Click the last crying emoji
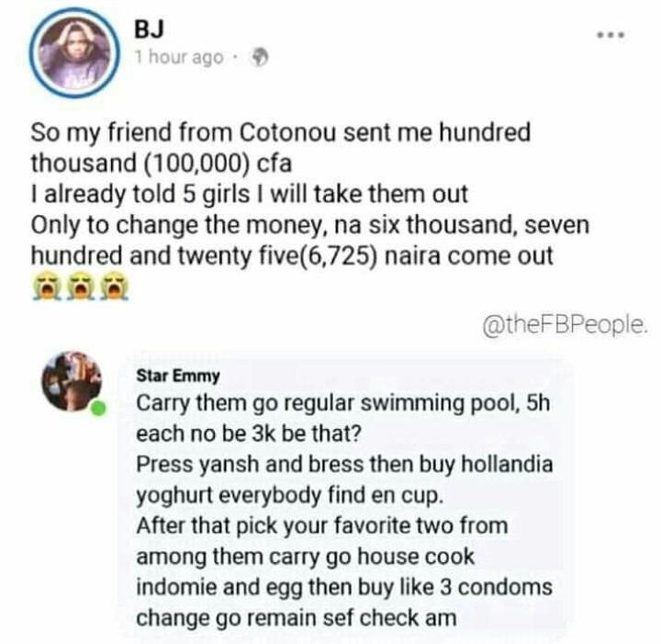 tap(115, 287)
